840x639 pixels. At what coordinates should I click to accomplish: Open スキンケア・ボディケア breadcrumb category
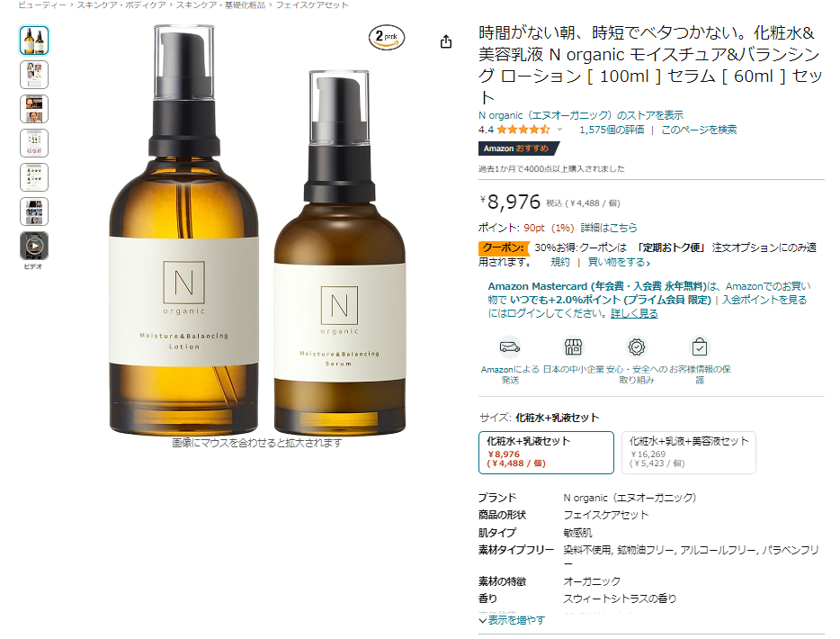[121, 4]
